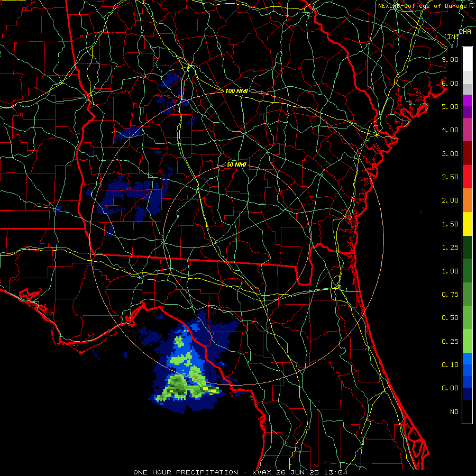The width and height of the screenshot is (476, 476).
Task: Click the green 1.00 legend swatch
Action: [x=467, y=271]
